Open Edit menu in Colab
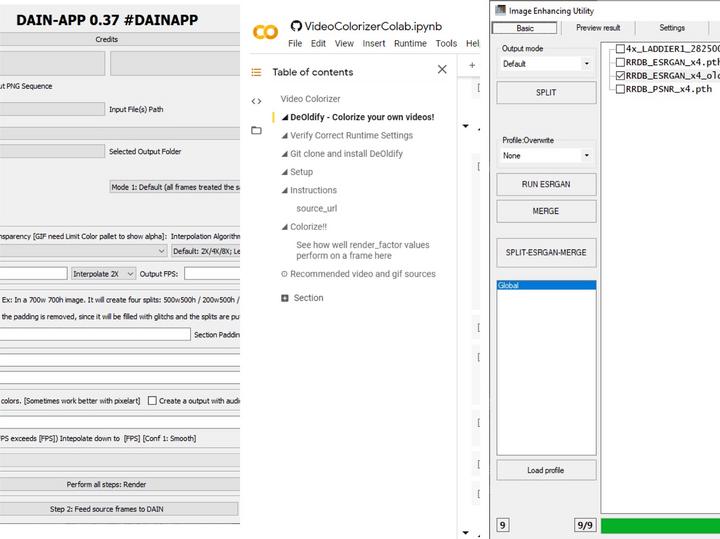The height and width of the screenshot is (539, 720). [318, 44]
